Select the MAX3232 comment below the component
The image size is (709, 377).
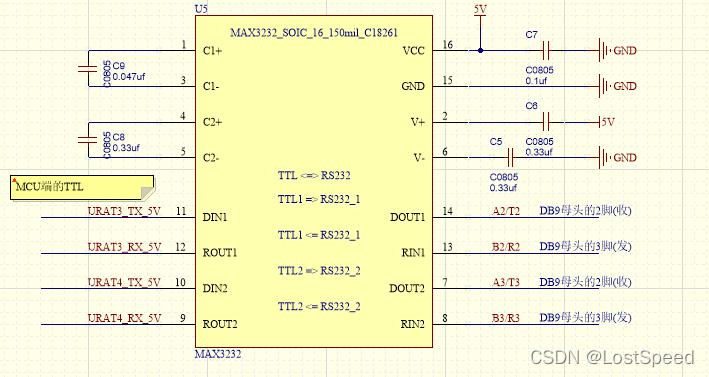pyautogui.click(x=218, y=354)
